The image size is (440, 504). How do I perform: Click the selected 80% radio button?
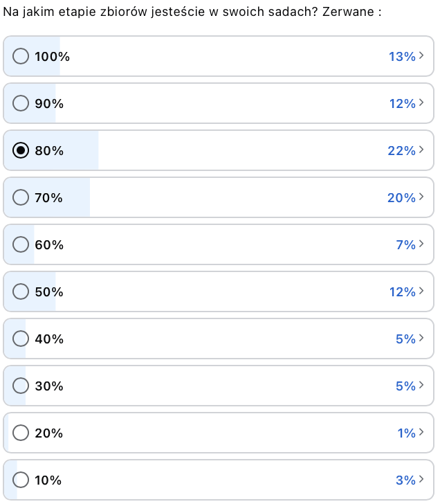coord(21,150)
